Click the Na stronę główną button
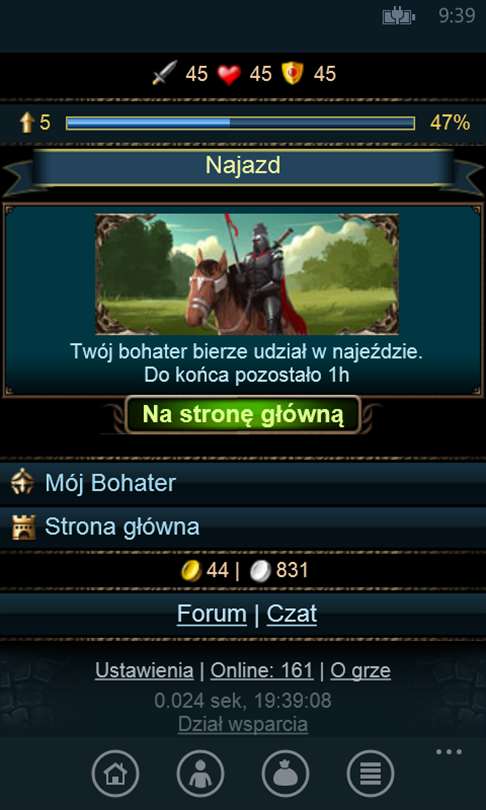 tap(243, 414)
